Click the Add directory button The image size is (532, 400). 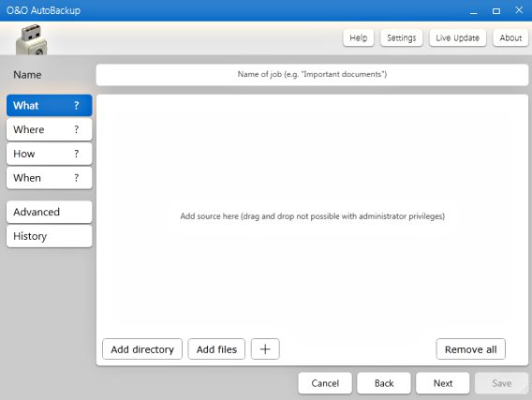[142, 348]
